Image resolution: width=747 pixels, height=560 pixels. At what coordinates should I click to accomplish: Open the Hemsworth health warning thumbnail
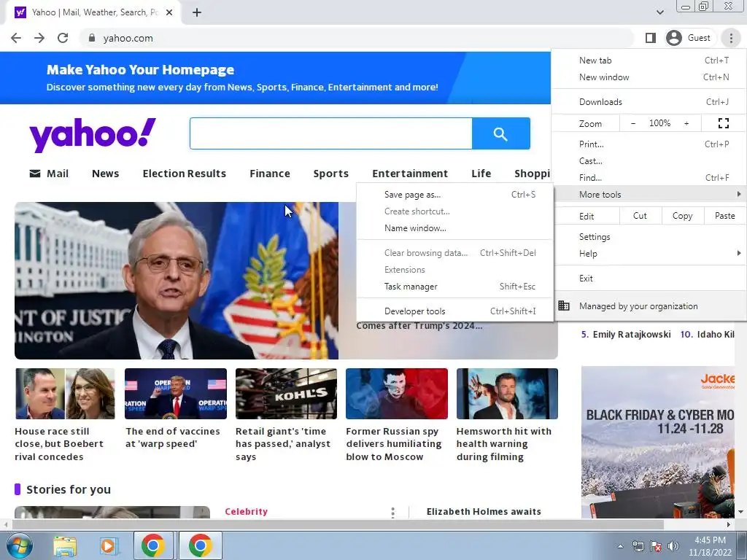[507, 394]
